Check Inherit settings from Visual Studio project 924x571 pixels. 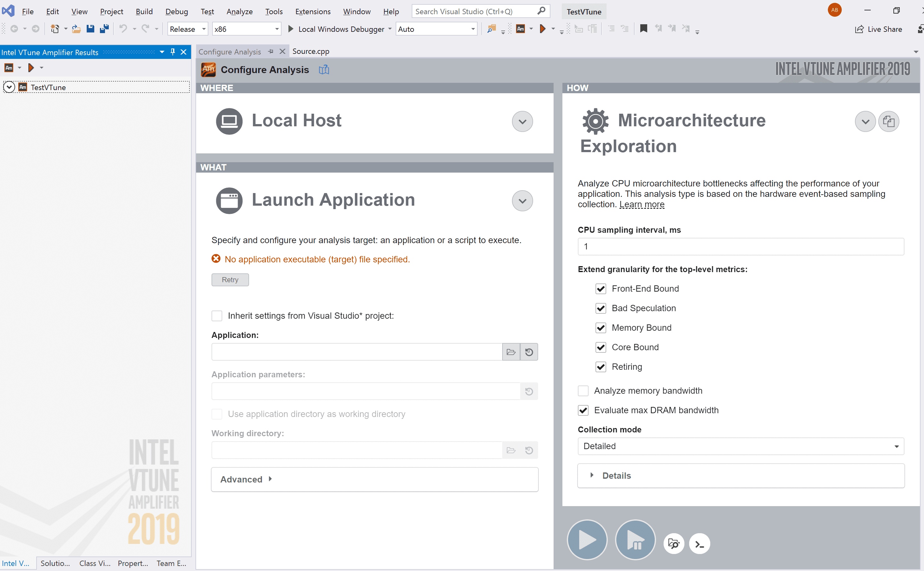pyautogui.click(x=217, y=316)
